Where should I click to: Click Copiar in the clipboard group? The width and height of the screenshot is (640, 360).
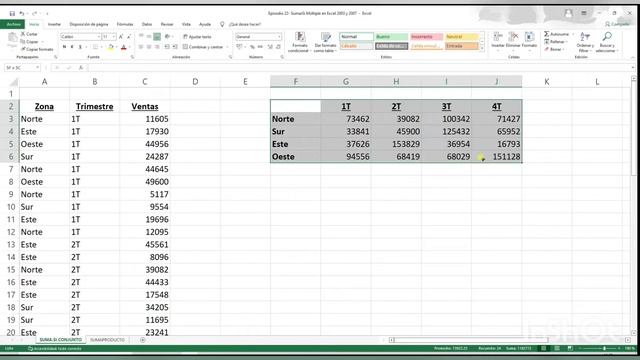(29, 42)
